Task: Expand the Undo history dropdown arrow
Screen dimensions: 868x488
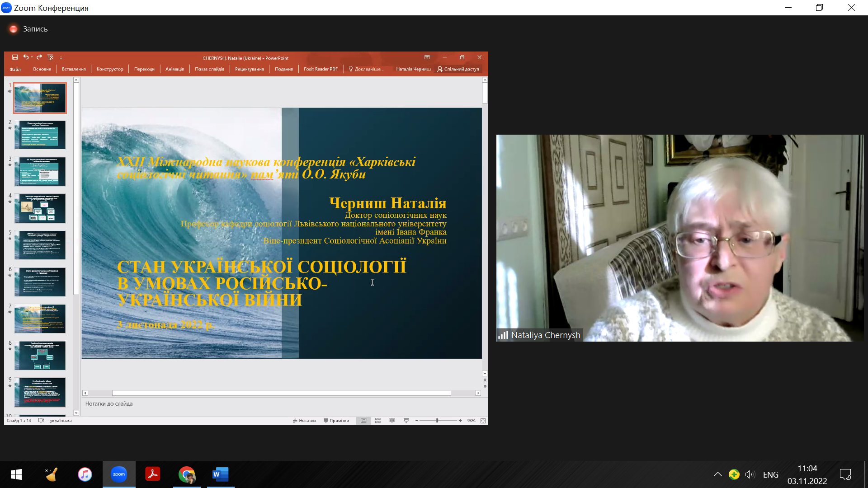Action: [32, 57]
